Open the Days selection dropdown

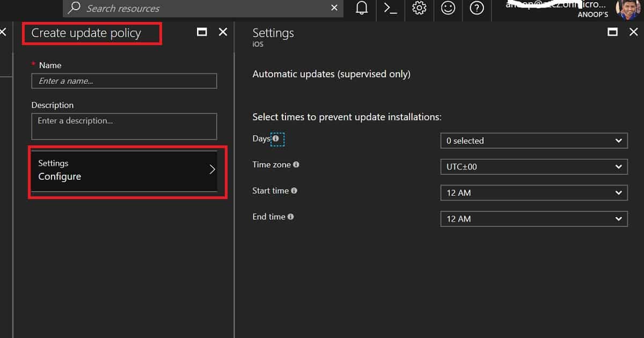(534, 141)
